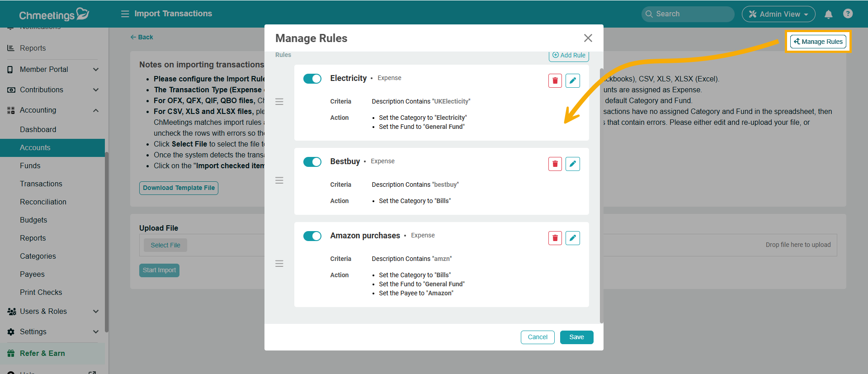Screen dimensions: 868x374
Task: Click the Manage Rules dialog scrollbar
Action: [601, 195]
